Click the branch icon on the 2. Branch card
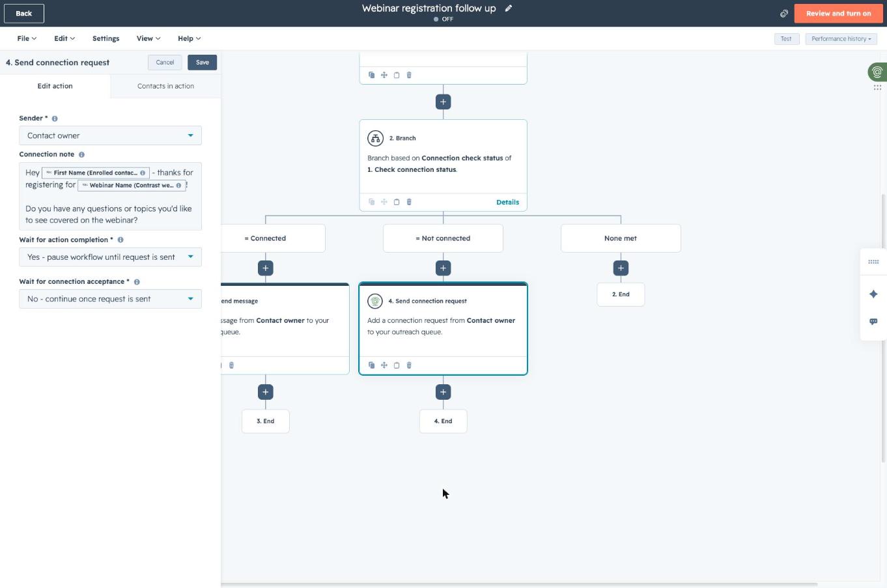The image size is (887, 588). [x=375, y=138]
